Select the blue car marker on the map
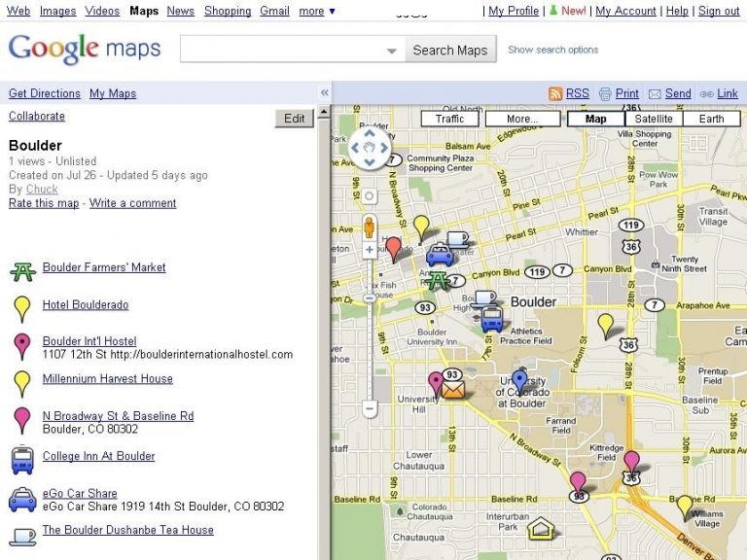The image size is (747, 560). (x=440, y=255)
